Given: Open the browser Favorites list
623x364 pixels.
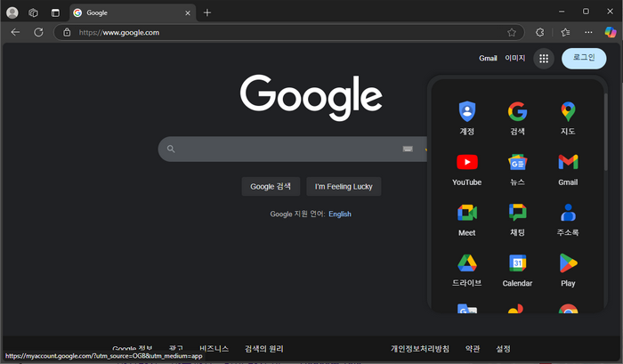Looking at the screenshot, I should pos(565,32).
